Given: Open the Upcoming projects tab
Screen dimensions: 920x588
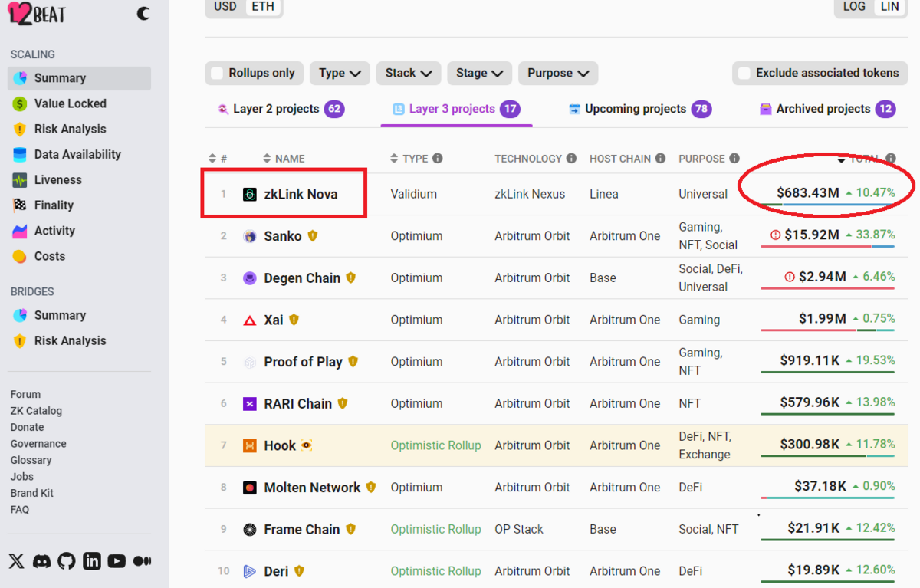Looking at the screenshot, I should pyautogui.click(x=640, y=109).
